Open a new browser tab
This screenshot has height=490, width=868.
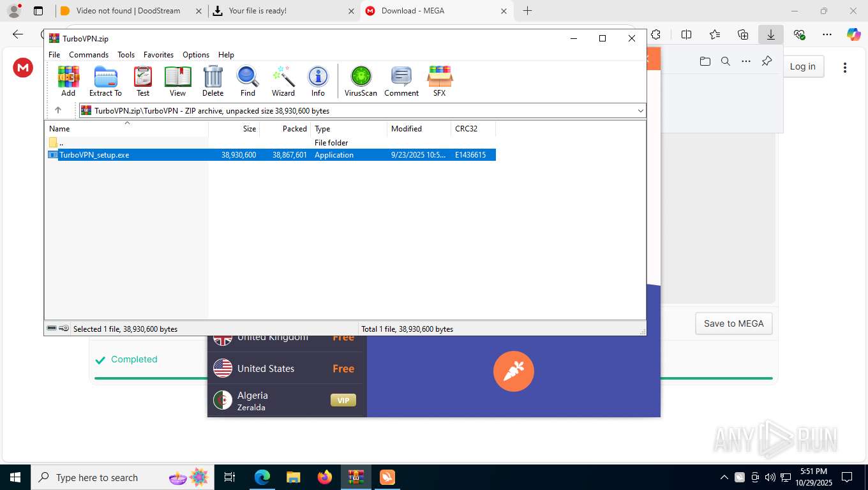(x=527, y=11)
